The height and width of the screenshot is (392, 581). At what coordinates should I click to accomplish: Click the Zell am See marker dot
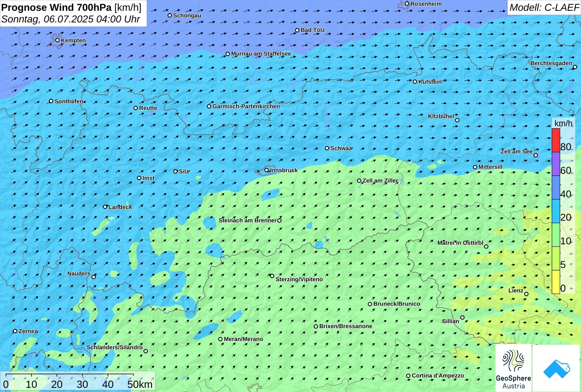[536, 156]
